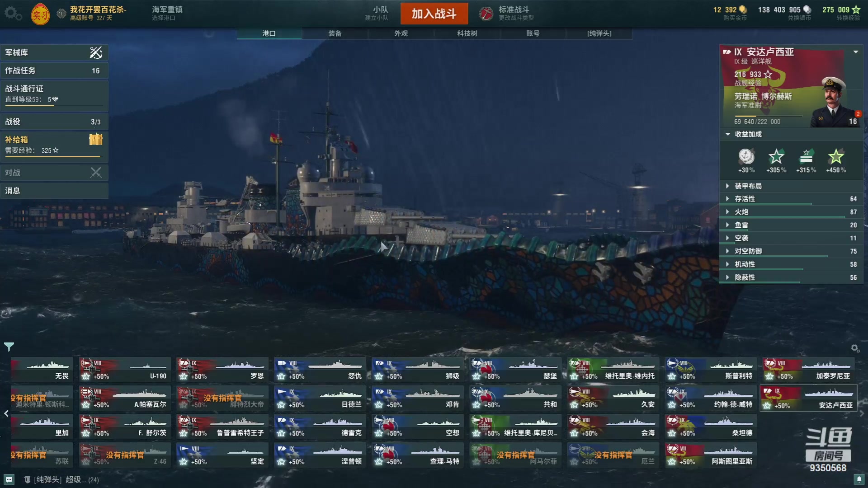Click the +30% silver coin bonus icon
The image size is (868, 488).
coord(746,157)
